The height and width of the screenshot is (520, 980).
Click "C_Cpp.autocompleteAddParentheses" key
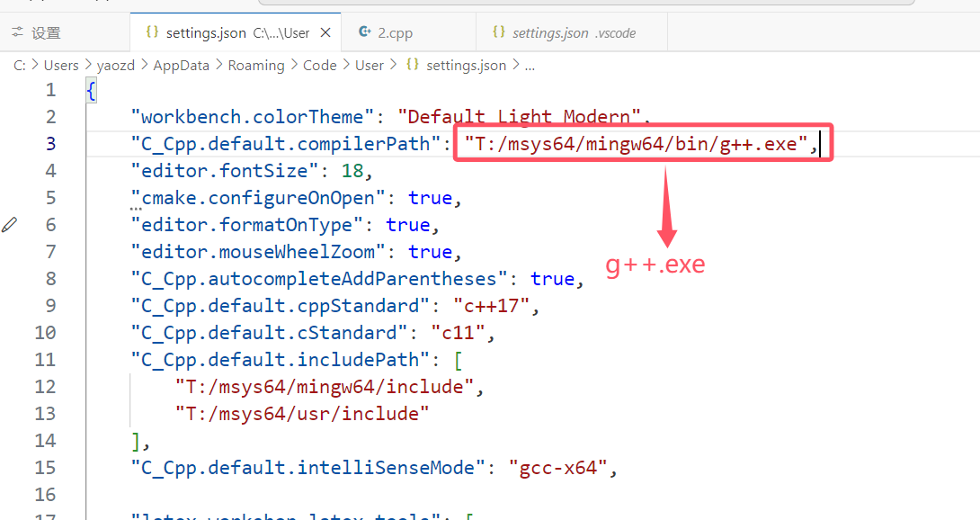(x=319, y=279)
